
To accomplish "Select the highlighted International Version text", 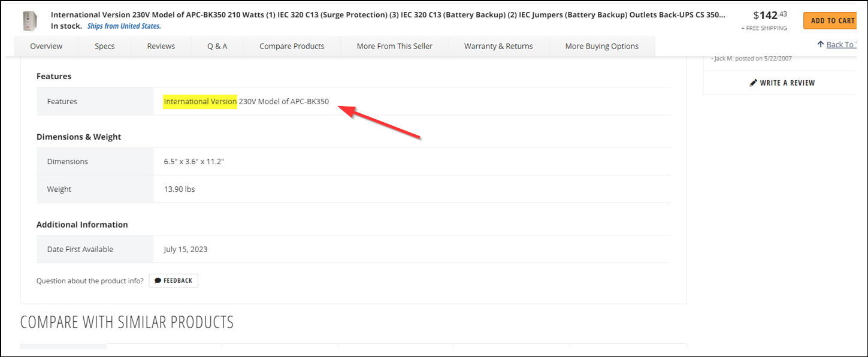I will 199,101.
